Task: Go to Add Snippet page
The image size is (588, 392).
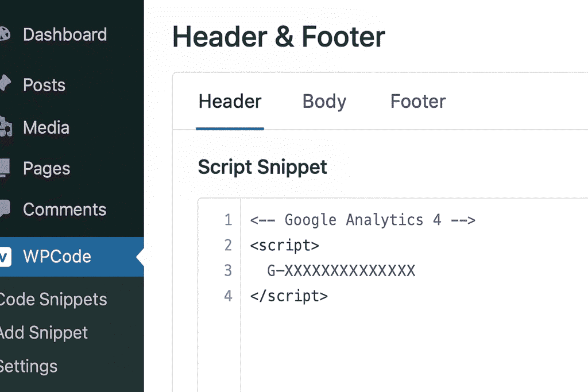Action: pos(44,332)
